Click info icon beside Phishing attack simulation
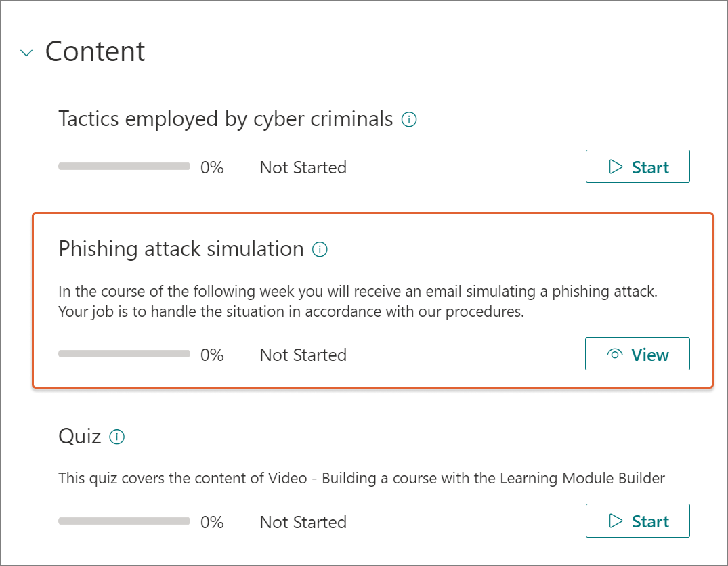 pyautogui.click(x=320, y=249)
